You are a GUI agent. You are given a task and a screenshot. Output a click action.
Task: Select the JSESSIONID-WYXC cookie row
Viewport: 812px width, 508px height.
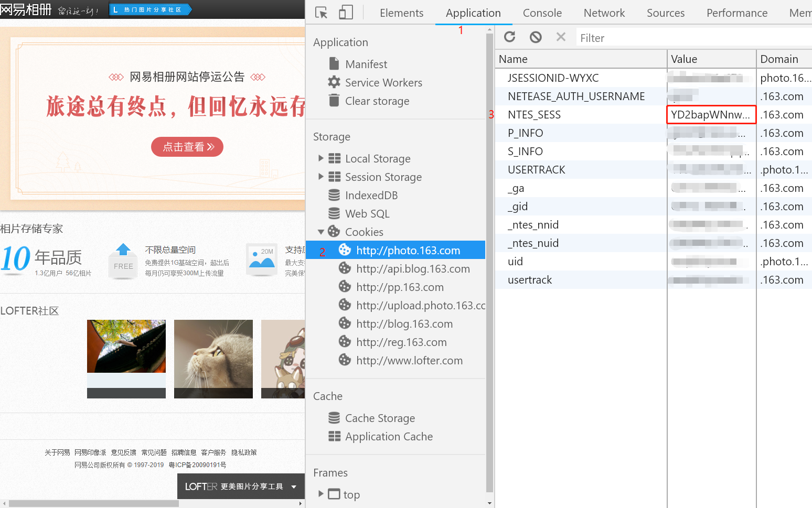(x=653, y=78)
